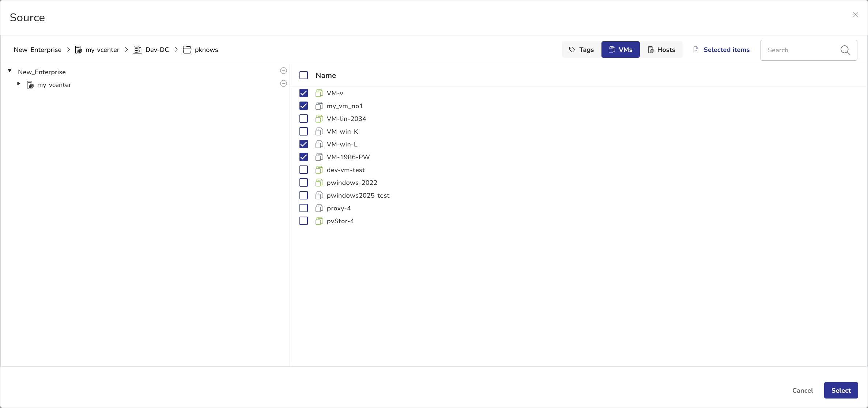Screen dimensions: 868x408
Task: Click the minus icon beside New_Enterprise
Action: [x=283, y=70]
